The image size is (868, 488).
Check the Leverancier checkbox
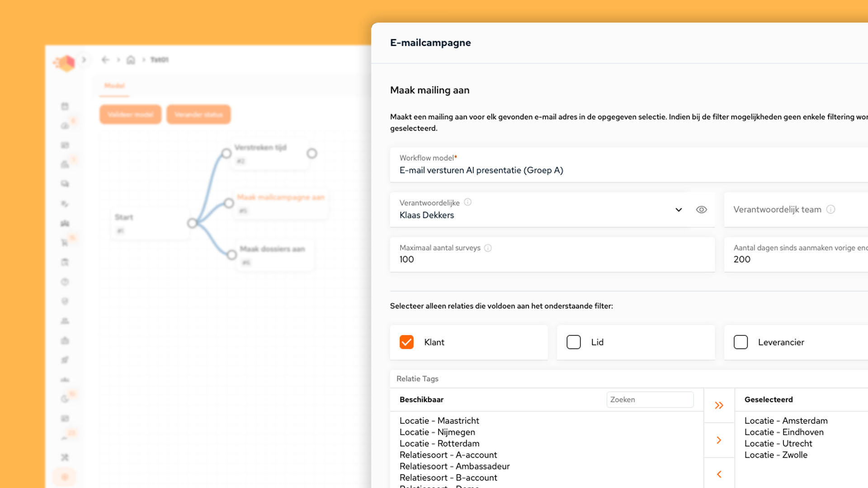pyautogui.click(x=741, y=342)
